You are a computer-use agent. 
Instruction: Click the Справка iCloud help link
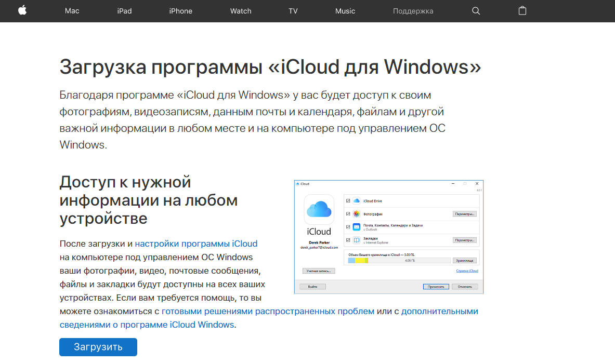click(x=467, y=271)
